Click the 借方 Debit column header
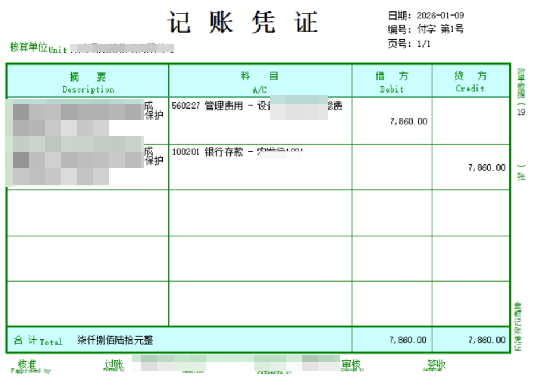Viewport: 535px width, 392px height. click(391, 82)
